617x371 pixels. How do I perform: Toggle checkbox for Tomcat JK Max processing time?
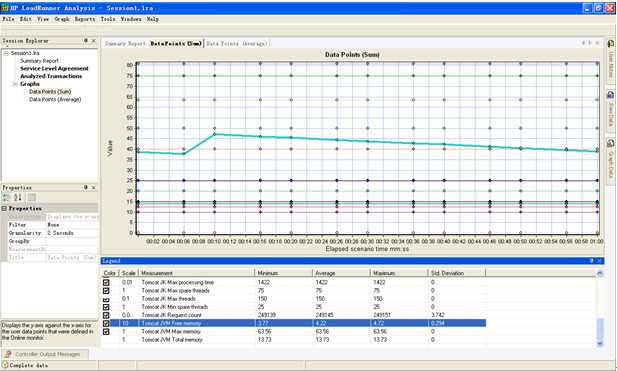[106, 282]
